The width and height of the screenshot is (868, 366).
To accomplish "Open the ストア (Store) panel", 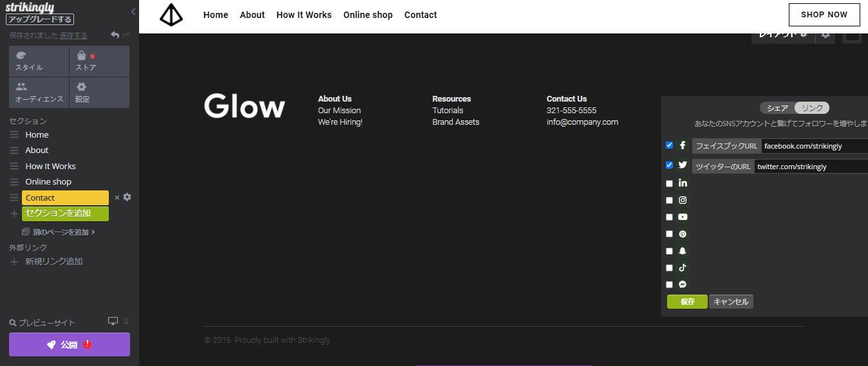I will click(x=99, y=61).
